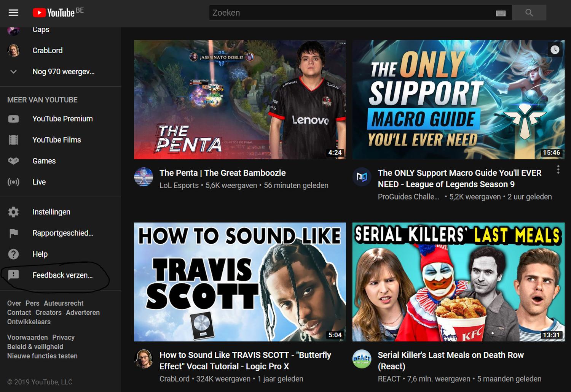Click the Privacy footer link
571x392 pixels.
(x=63, y=338)
